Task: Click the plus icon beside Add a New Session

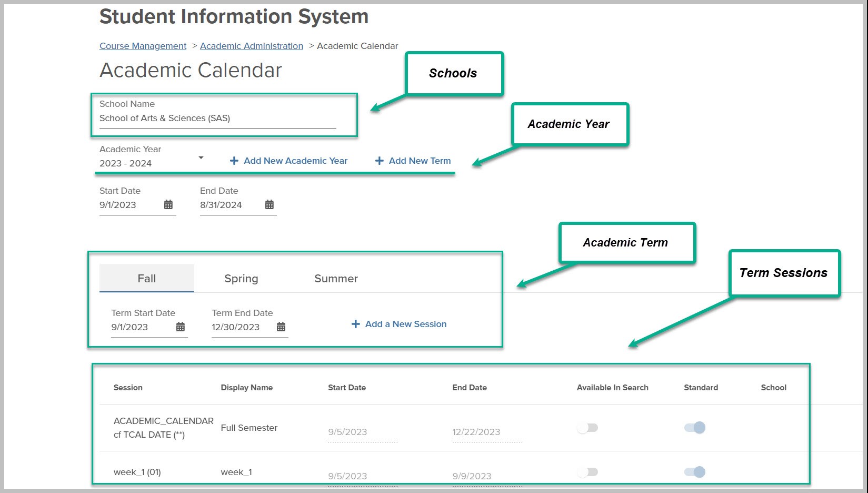Action: point(356,324)
